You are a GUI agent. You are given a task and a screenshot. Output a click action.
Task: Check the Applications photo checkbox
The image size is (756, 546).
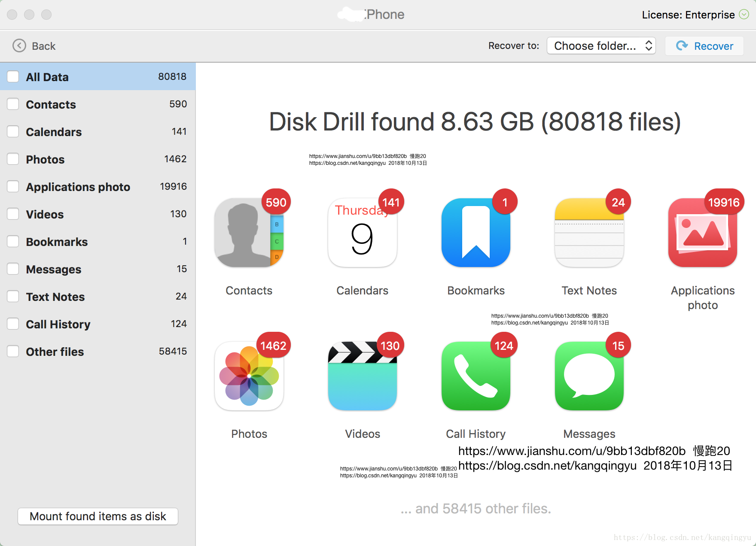point(13,186)
